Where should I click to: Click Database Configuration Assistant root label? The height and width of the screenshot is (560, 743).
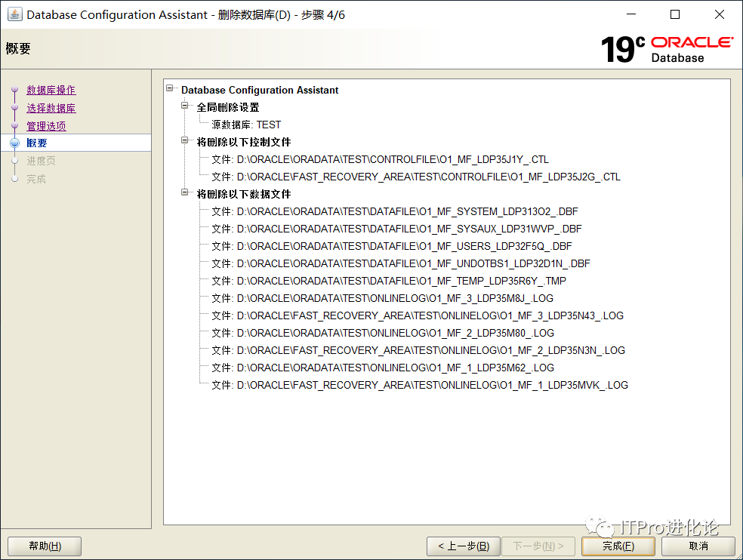260,90
